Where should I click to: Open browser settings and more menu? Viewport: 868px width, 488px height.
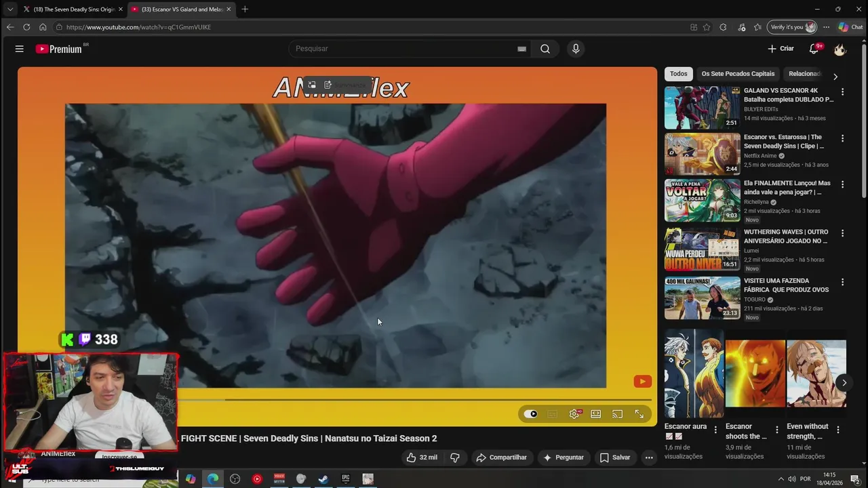[x=826, y=27]
